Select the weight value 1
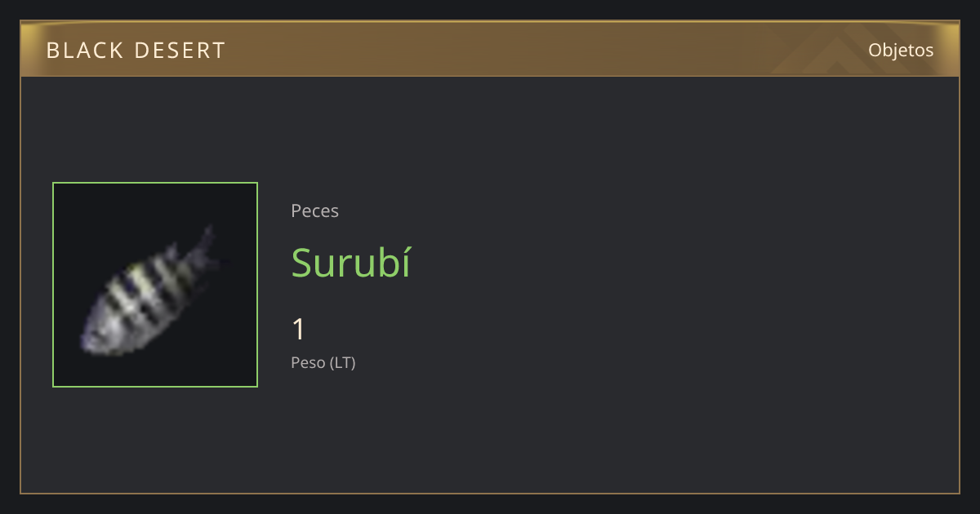Viewport: 980px width, 514px height. (x=298, y=330)
